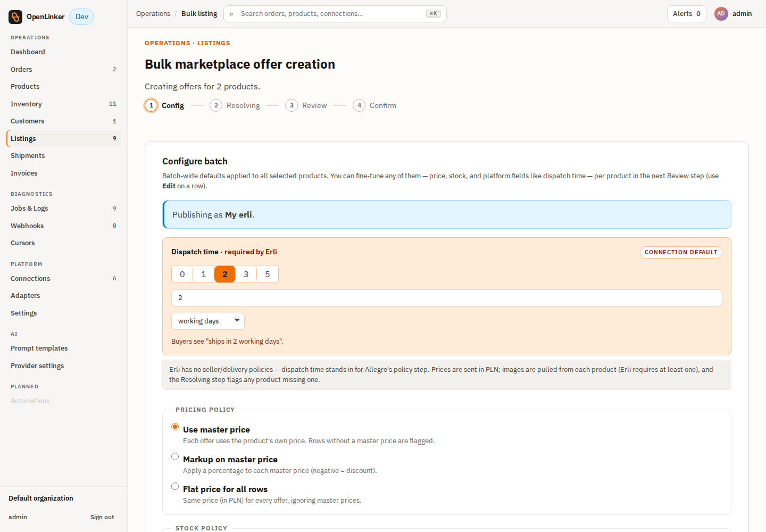Open Settings in sidebar
Image resolution: width=766 pixels, height=532 pixels.
click(x=63, y=313)
